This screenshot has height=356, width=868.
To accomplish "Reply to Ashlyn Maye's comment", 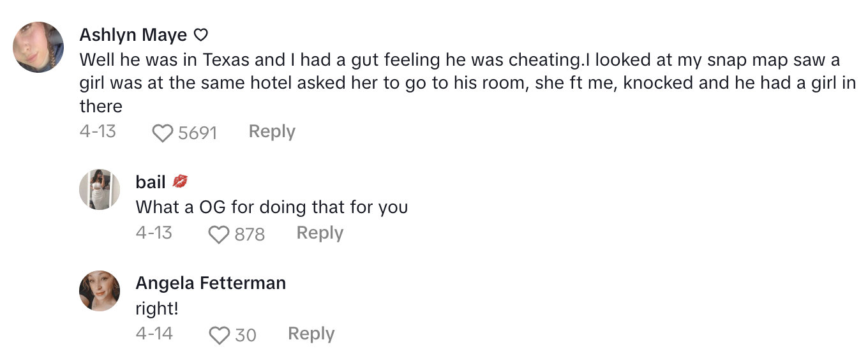I will (x=272, y=131).
